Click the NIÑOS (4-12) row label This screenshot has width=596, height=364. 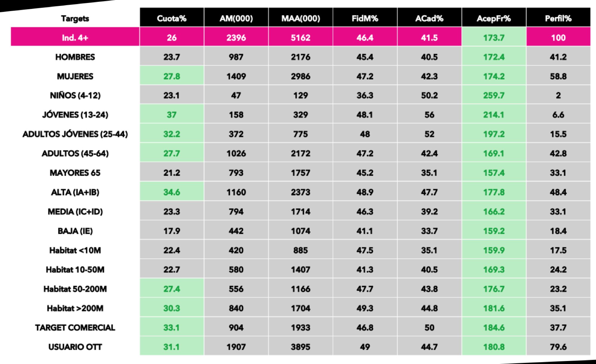pyautogui.click(x=75, y=95)
